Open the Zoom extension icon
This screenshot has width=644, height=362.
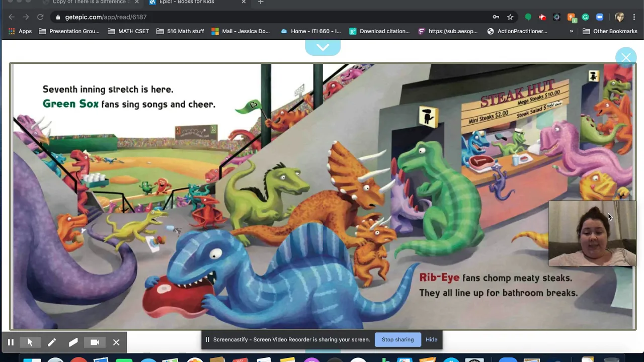pyautogui.click(x=600, y=17)
